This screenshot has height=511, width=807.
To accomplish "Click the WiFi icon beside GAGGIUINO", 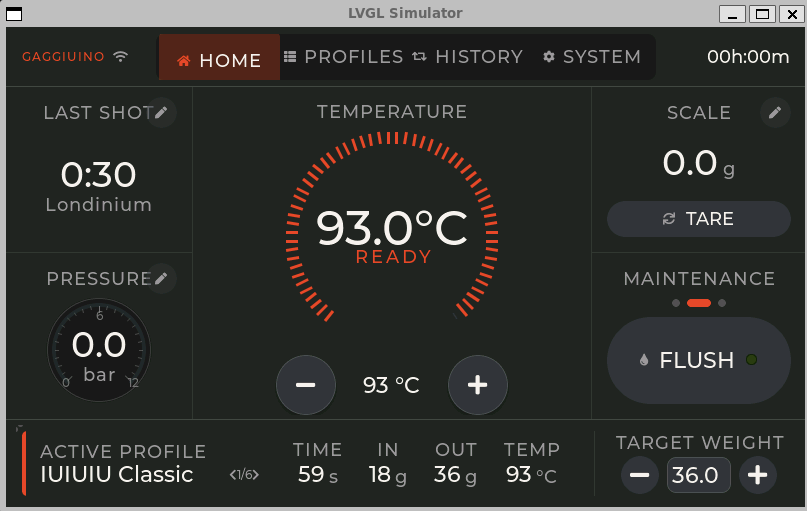I will [x=120, y=57].
